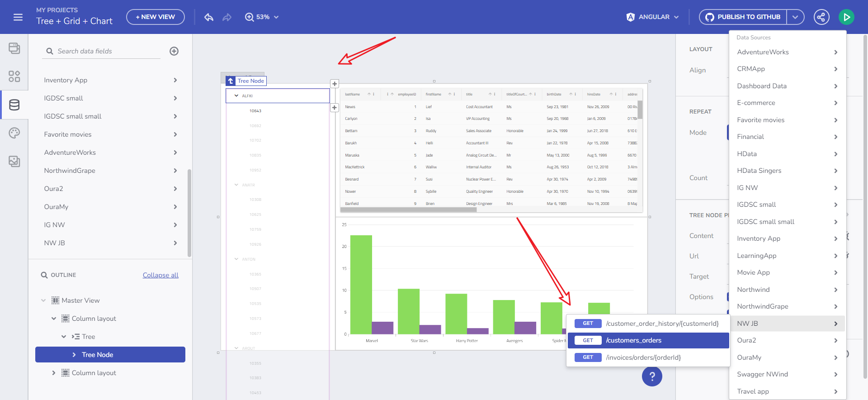Image resolution: width=868 pixels, height=400 pixels.
Task: Open the theme palette sidebar icon
Action: (x=14, y=133)
